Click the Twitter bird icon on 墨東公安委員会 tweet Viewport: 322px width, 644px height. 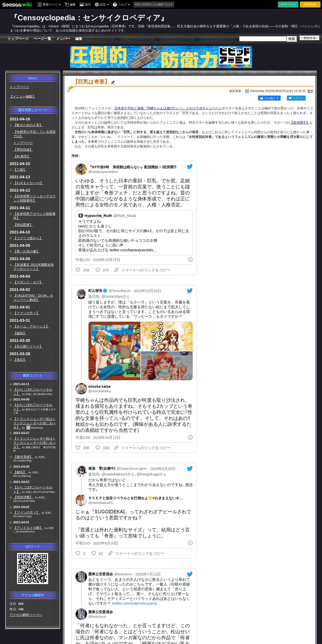point(190,574)
